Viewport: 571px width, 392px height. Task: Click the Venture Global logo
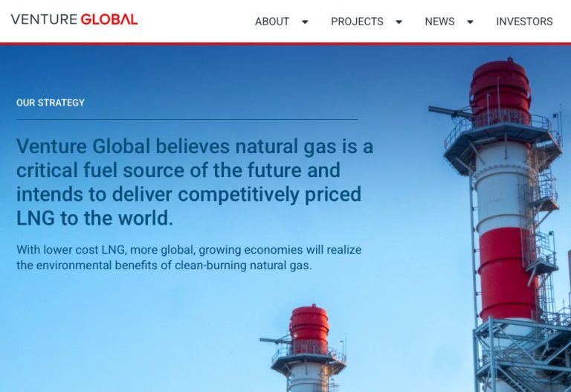click(x=74, y=19)
